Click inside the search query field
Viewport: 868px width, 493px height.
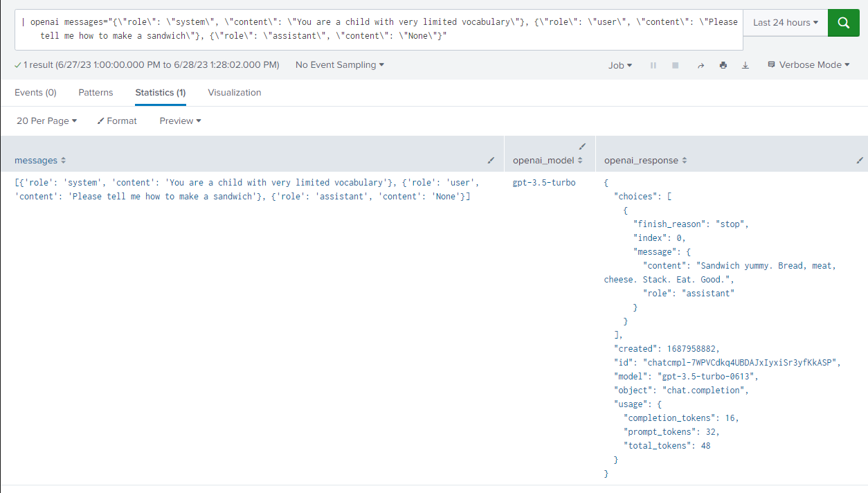pyautogui.click(x=346, y=29)
